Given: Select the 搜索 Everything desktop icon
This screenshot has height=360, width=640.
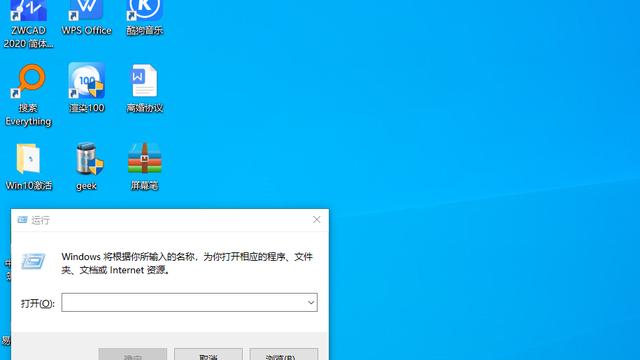Looking at the screenshot, I should tap(28, 95).
